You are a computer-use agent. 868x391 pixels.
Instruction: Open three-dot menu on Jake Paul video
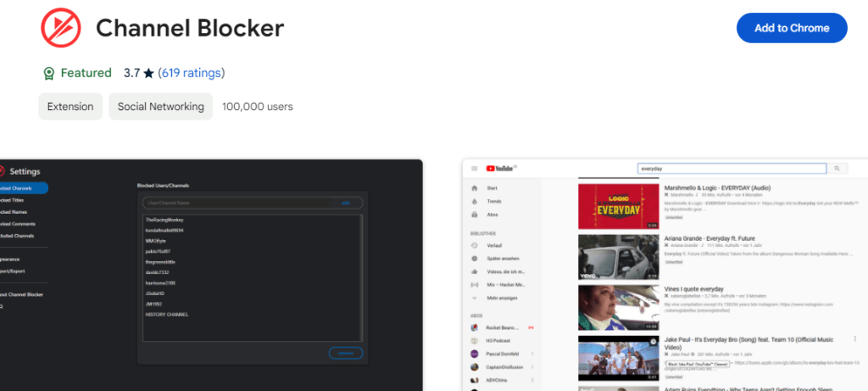click(854, 339)
